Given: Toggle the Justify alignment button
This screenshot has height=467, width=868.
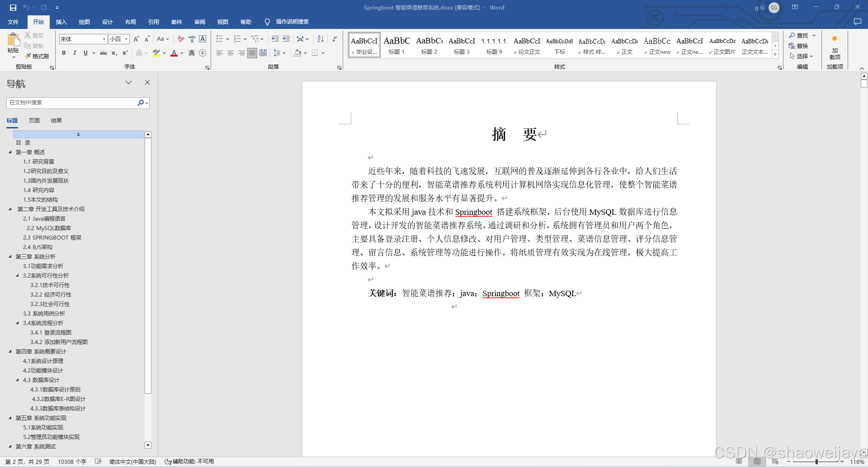Looking at the screenshot, I should (252, 53).
